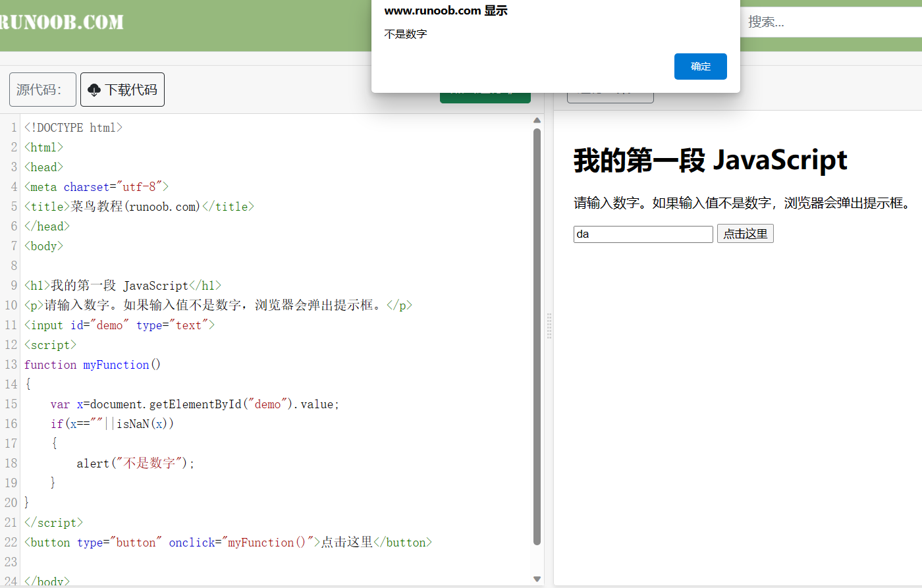This screenshot has width=922, height=588.
Task: Click the partially hidden green run button
Action: (x=485, y=97)
